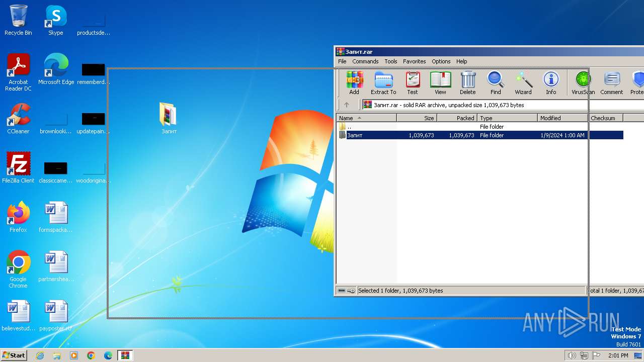Open Internet Explorer from the taskbar
The image size is (644, 362).
click(x=40, y=355)
